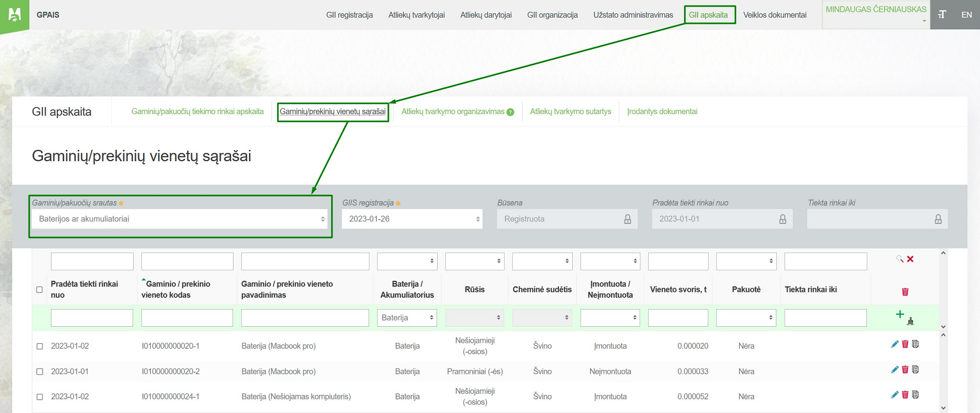Open the GII apskaita top menu item
Screen dimensions: 980x413
click(x=708, y=15)
